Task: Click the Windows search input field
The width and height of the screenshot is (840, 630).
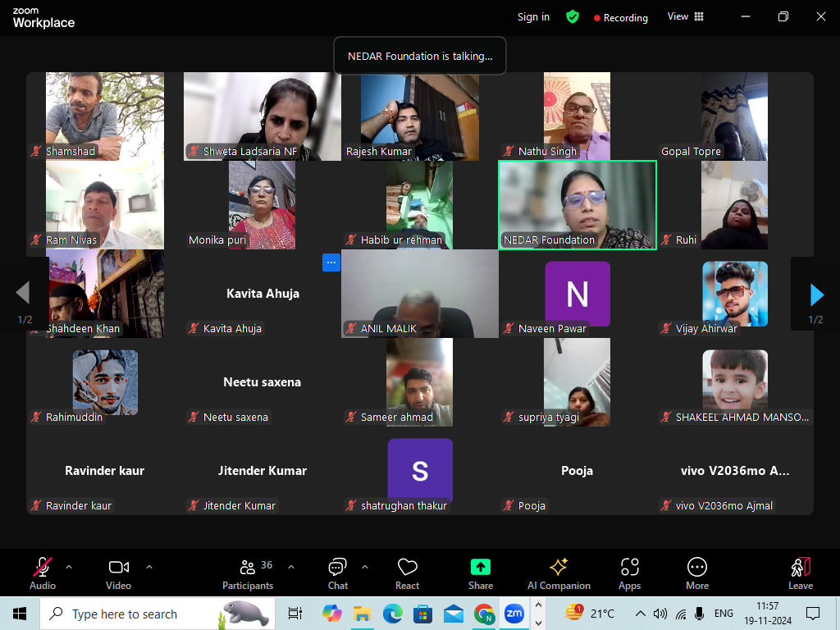Action: click(157, 614)
